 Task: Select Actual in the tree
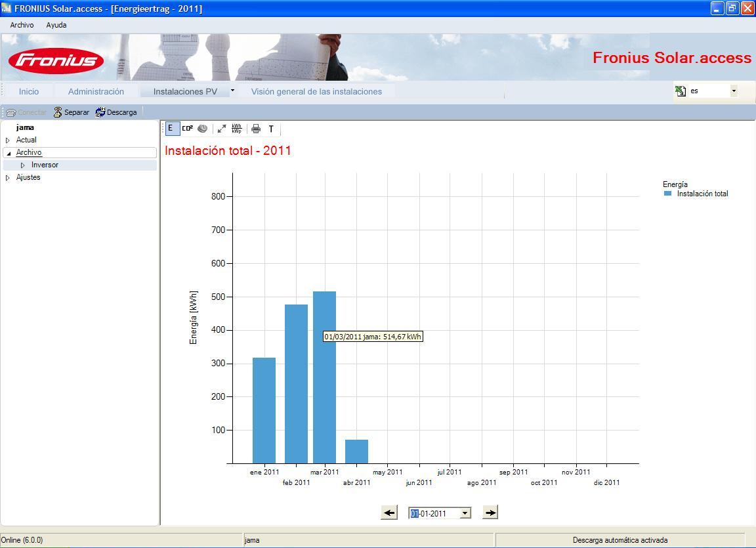coord(26,140)
